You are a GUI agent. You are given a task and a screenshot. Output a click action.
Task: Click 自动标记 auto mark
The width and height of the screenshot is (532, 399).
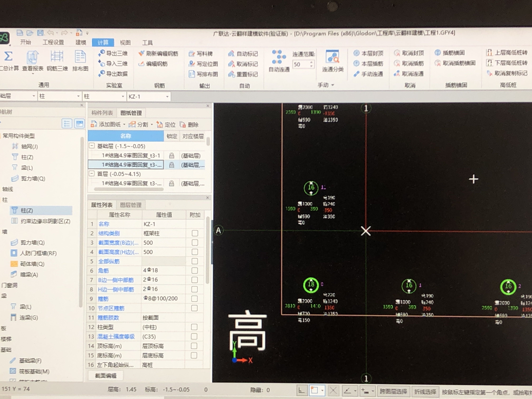click(x=243, y=54)
